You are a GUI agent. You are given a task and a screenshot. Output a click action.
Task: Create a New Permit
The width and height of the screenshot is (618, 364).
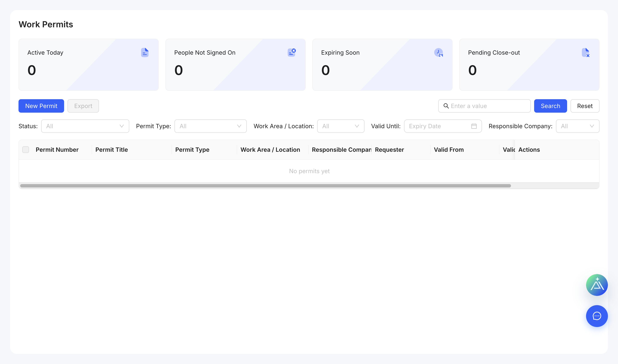(41, 106)
